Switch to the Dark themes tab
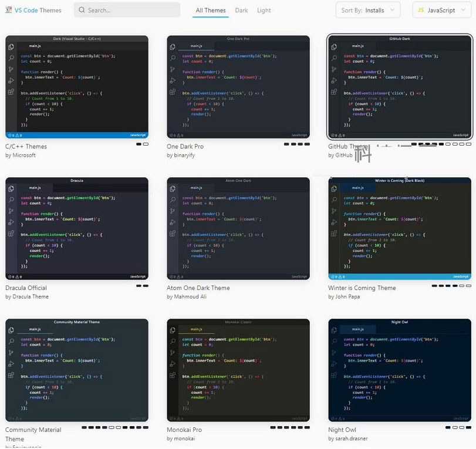Image resolution: width=476 pixels, height=449 pixels. click(241, 11)
